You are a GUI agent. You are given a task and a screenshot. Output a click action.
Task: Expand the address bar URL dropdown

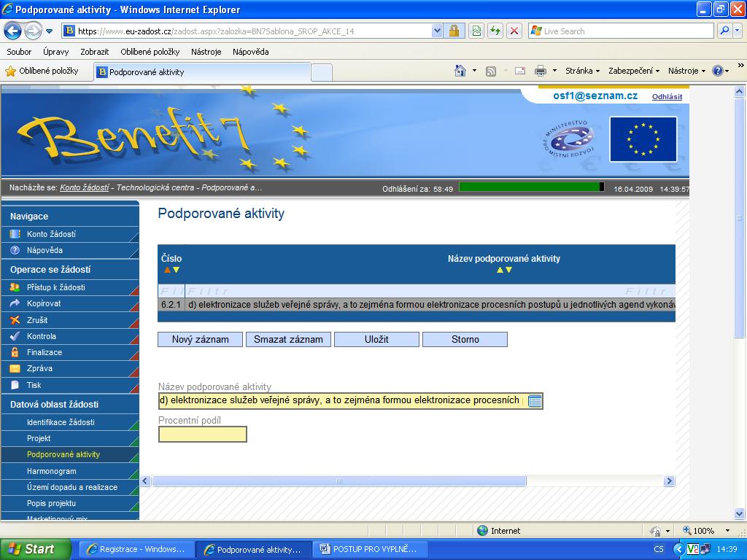pos(437,31)
